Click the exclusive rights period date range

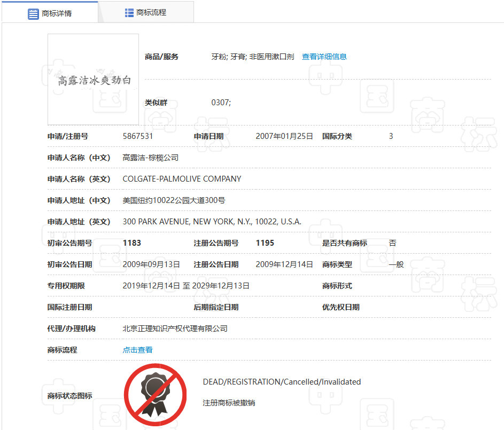186,286
